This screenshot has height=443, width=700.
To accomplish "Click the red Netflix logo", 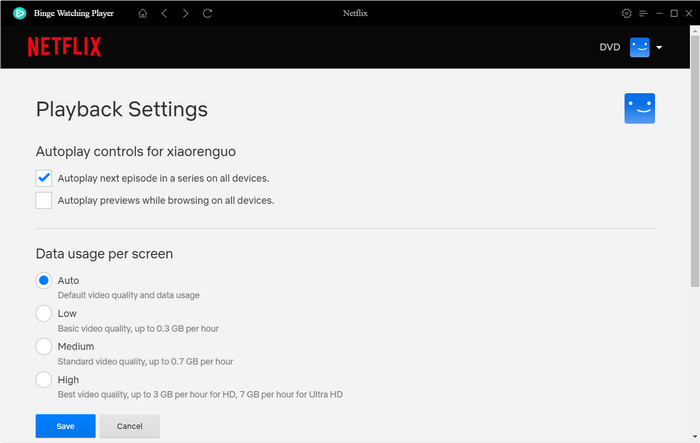I will 64,47.
